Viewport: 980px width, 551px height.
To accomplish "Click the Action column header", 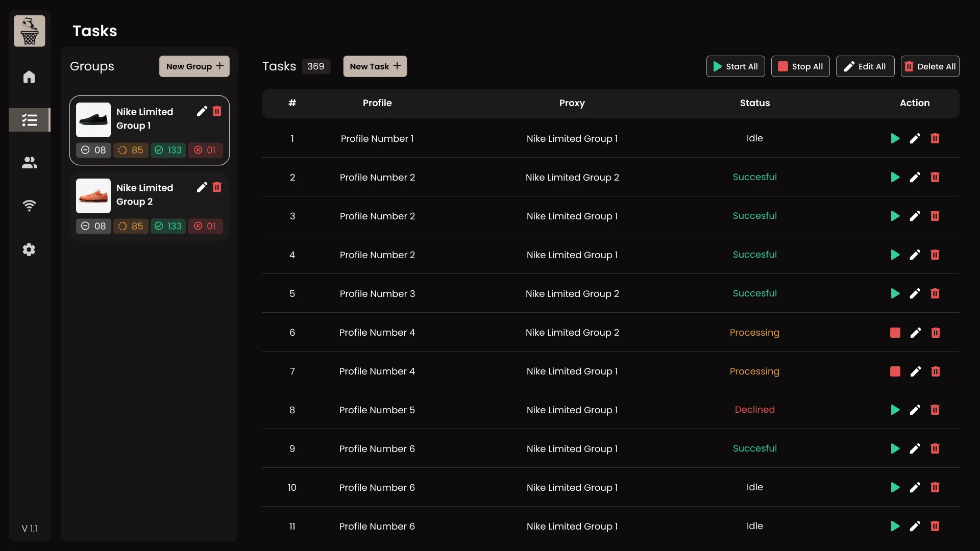I will click(915, 103).
